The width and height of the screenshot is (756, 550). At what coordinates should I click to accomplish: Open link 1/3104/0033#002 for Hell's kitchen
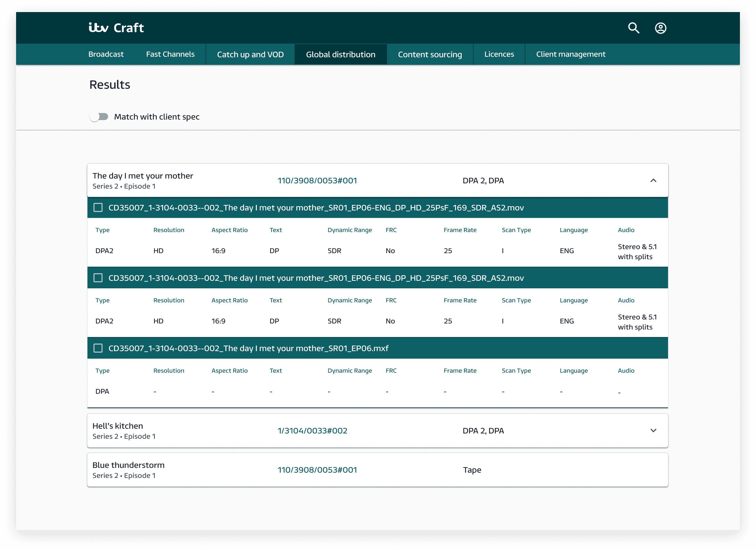point(312,431)
